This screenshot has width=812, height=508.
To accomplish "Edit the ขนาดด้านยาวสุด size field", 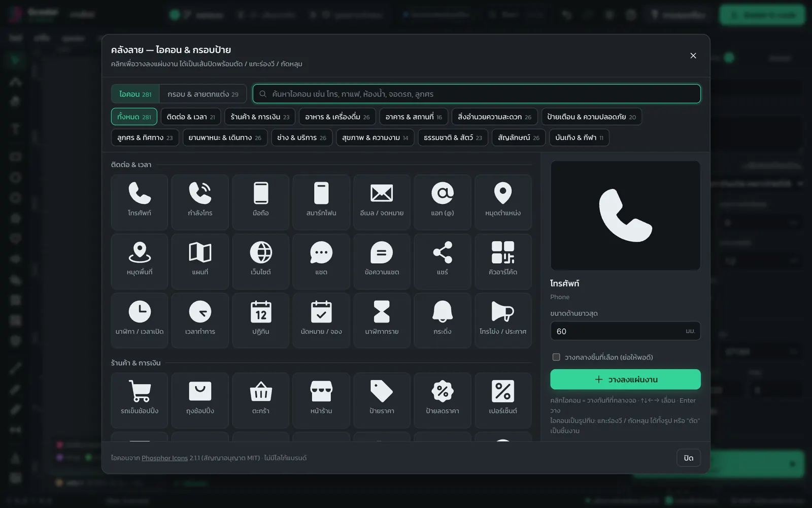I will [x=625, y=331].
